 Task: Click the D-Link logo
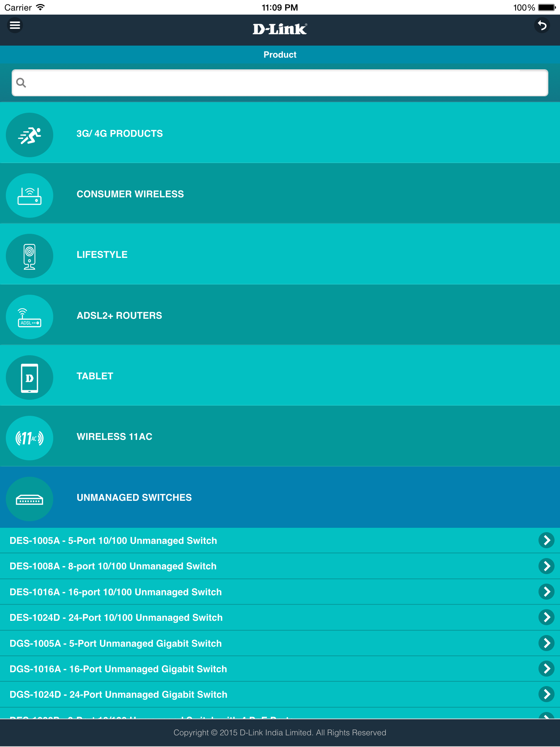(280, 29)
